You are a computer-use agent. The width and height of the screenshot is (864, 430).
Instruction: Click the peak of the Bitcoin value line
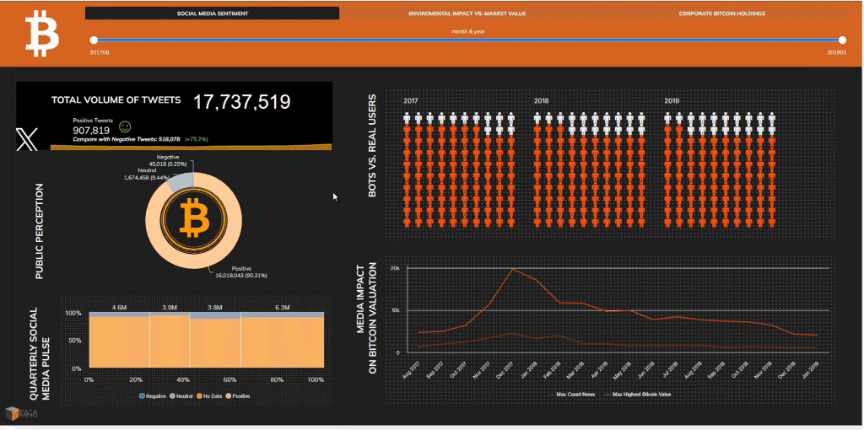pyautogui.click(x=513, y=268)
